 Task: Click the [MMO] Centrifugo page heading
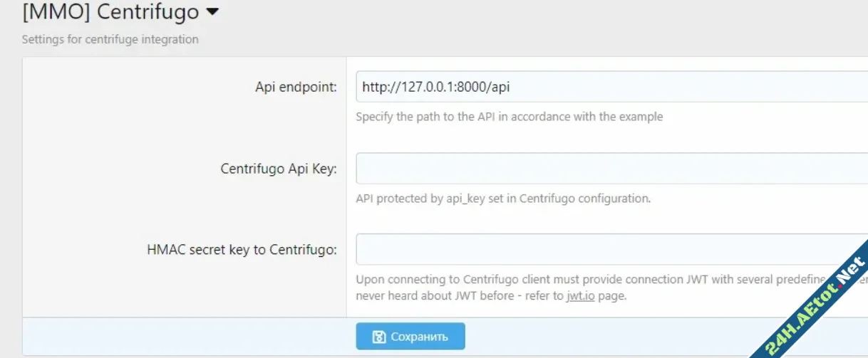click(x=110, y=13)
